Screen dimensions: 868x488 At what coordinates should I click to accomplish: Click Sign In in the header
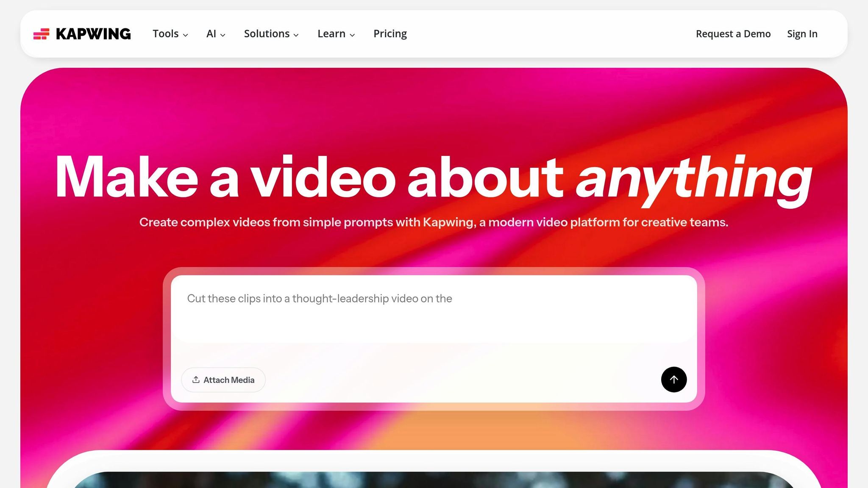pyautogui.click(x=802, y=34)
